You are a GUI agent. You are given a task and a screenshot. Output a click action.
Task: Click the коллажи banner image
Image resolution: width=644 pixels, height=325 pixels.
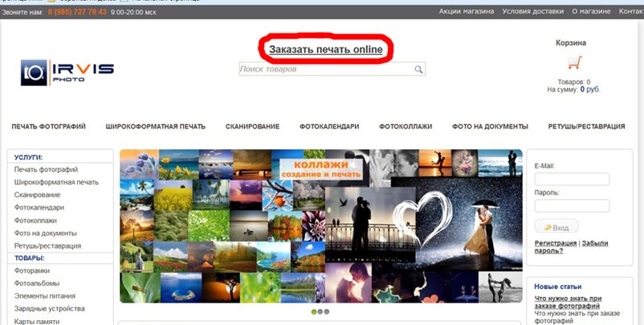(x=320, y=226)
